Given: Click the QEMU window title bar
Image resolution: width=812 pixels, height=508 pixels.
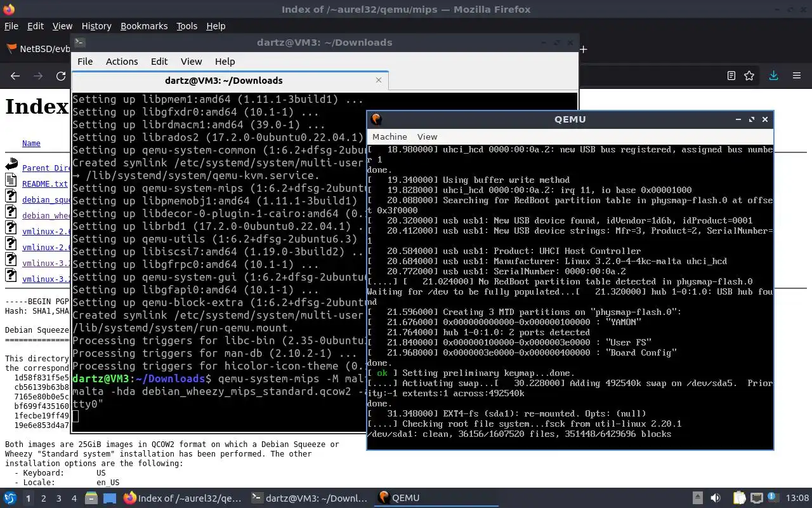Looking at the screenshot, I should [x=570, y=119].
